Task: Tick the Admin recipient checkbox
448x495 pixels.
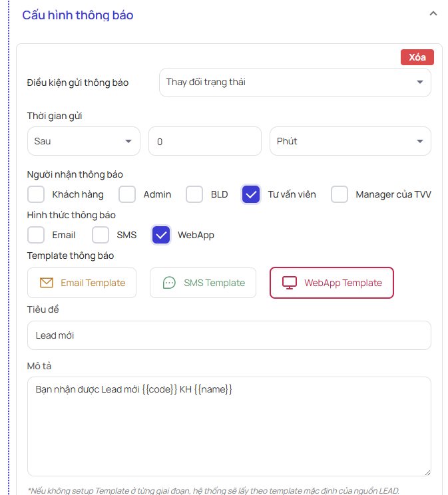Action: point(127,194)
